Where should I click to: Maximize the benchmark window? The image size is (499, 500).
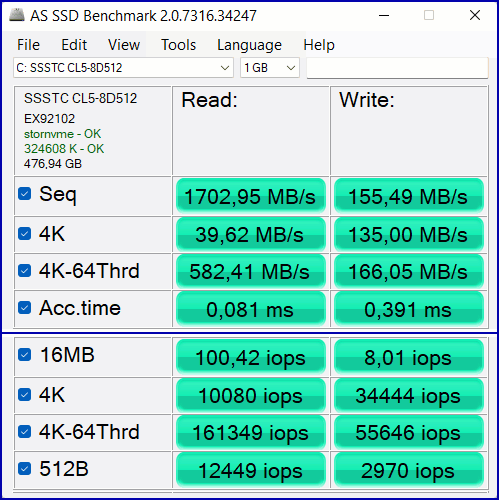point(429,15)
